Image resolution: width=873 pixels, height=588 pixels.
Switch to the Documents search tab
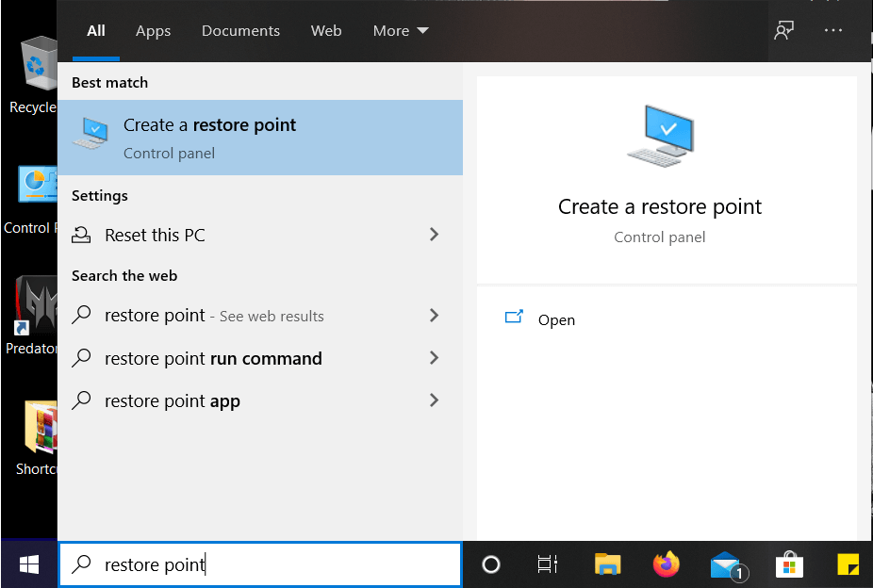(x=240, y=30)
